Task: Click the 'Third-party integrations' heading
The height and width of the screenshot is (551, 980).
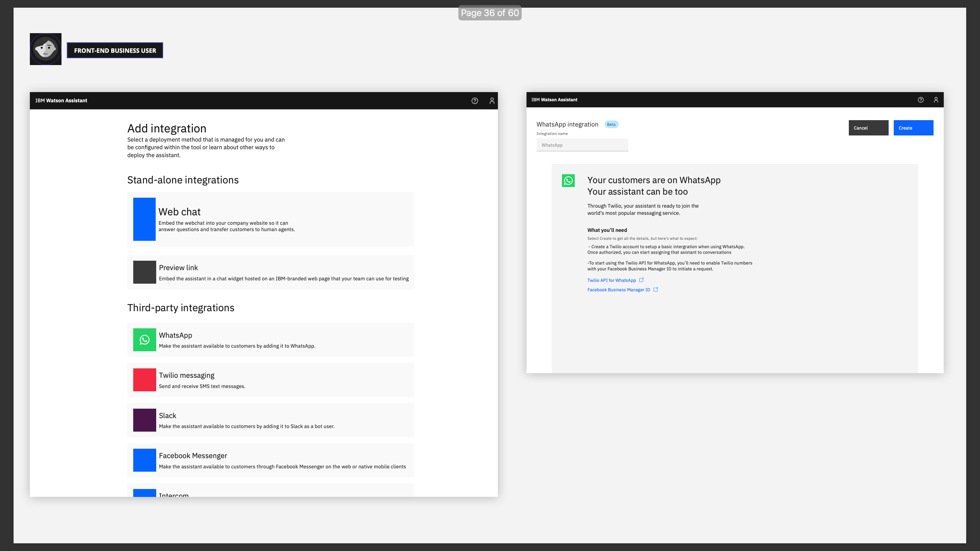Action: point(181,308)
